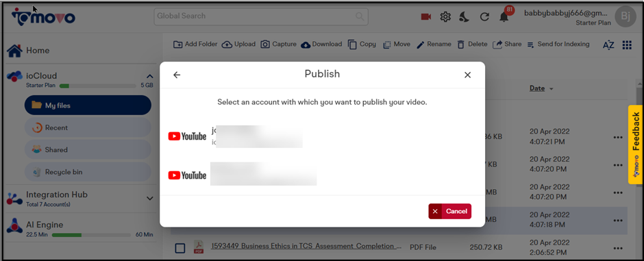Select the first YouTube account
This screenshot has height=261, width=644.
tap(236, 136)
